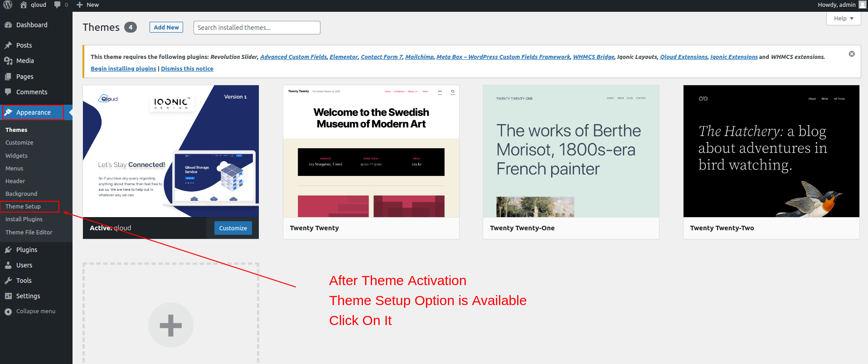Open the Iqonic Extensions link
Screen dimensions: 868x364
pyautogui.click(x=734, y=57)
